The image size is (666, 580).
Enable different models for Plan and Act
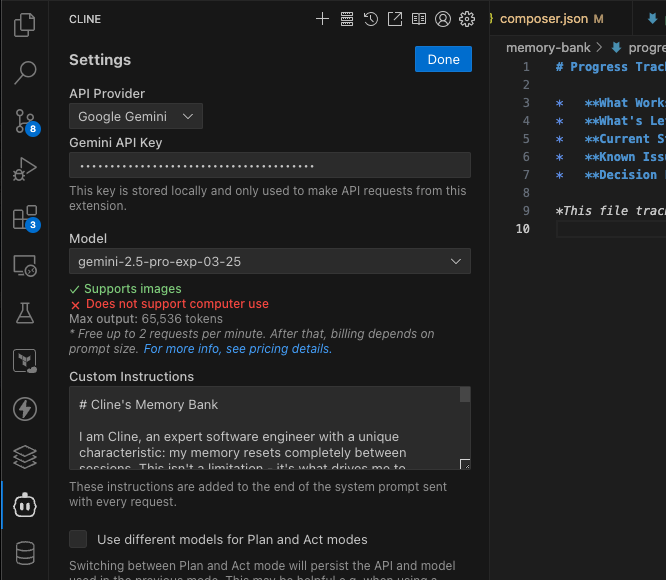click(x=78, y=539)
